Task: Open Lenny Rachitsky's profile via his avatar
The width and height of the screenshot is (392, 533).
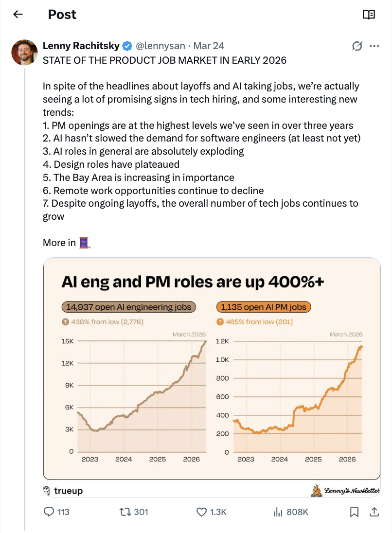Action: coord(24,52)
